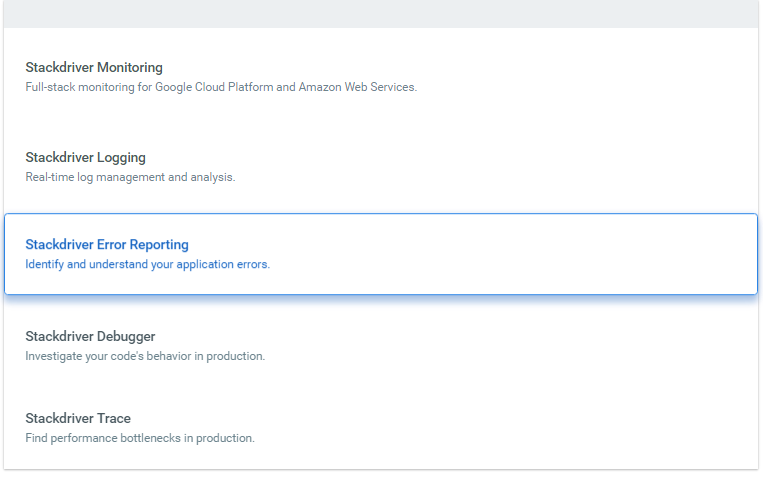
Task: Click 'Real-time log management and analysis.' text
Action: (x=130, y=177)
